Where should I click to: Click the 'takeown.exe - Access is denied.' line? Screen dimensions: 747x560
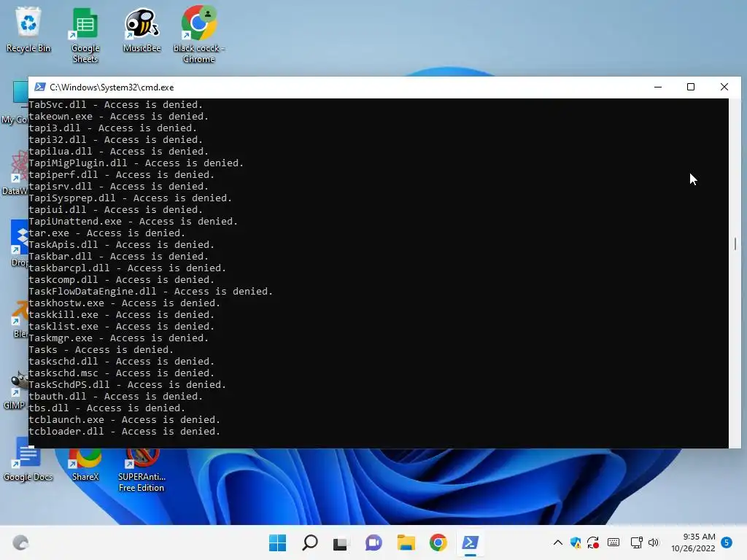click(x=119, y=116)
